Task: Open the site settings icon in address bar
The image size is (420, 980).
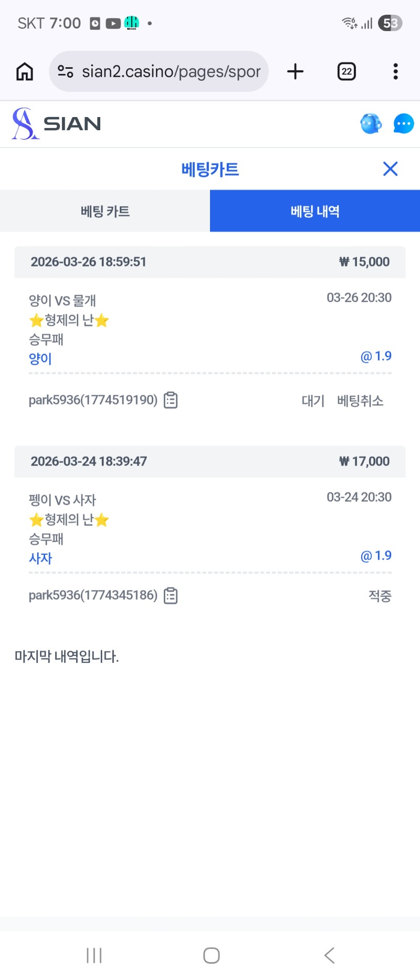Action: 65,71
